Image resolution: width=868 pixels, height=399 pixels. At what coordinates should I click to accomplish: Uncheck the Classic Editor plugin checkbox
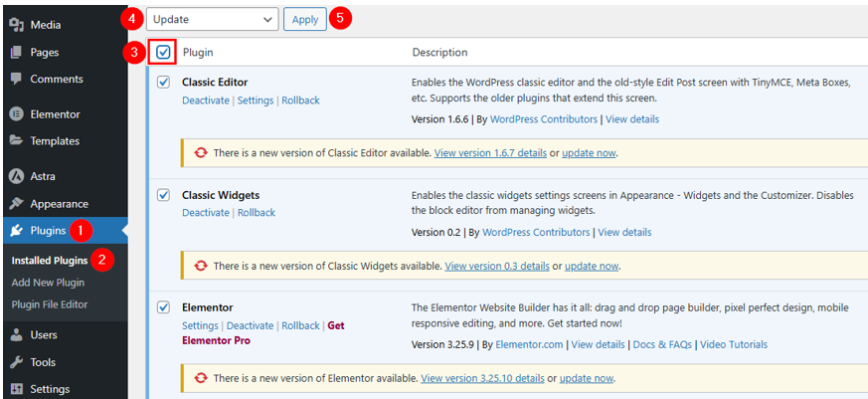click(163, 82)
